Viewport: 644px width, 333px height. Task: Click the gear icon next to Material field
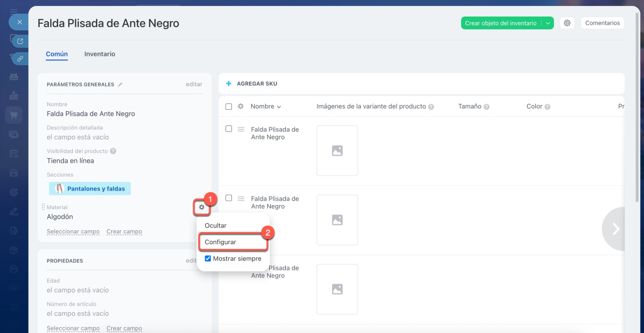[201, 207]
